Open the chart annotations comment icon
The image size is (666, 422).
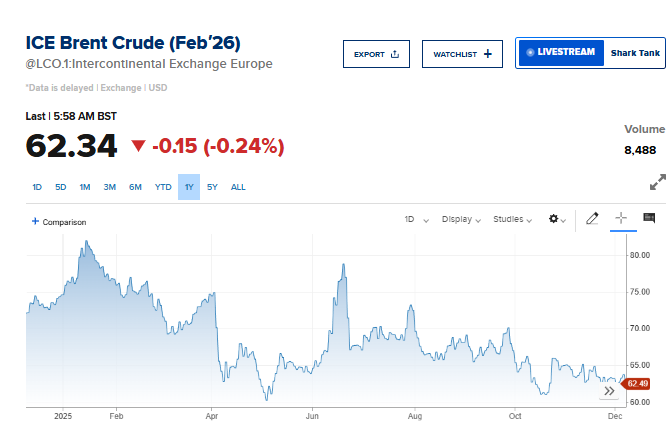pos(649,218)
